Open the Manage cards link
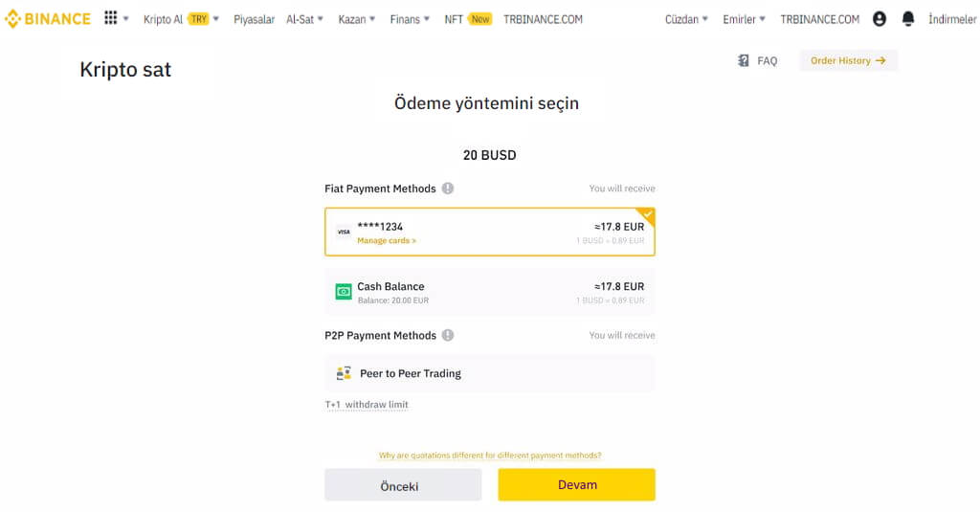980x512 pixels. [x=387, y=240]
